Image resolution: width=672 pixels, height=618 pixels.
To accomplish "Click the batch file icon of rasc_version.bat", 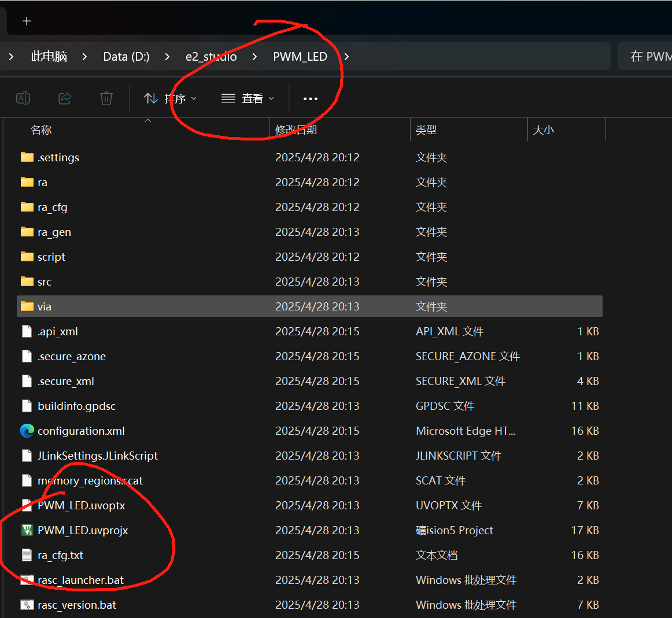I will coord(27,605).
